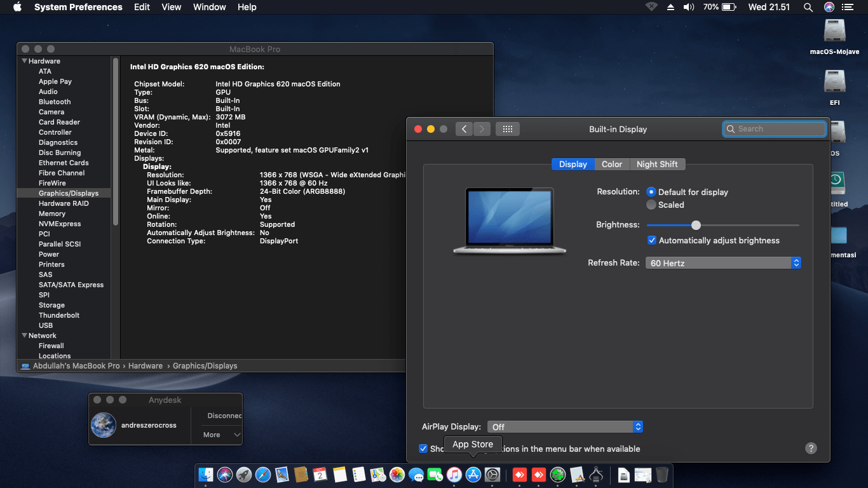Image resolution: width=868 pixels, height=488 pixels.
Task: Open Safari from the Dock
Action: click(x=262, y=475)
